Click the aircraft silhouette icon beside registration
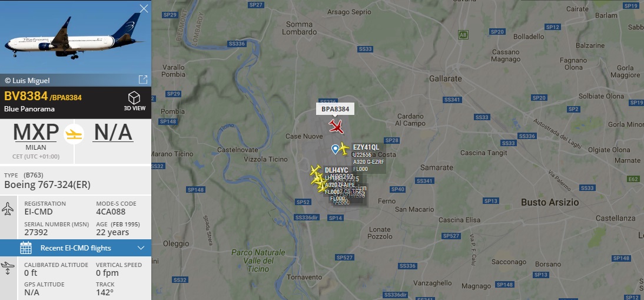 point(8,209)
